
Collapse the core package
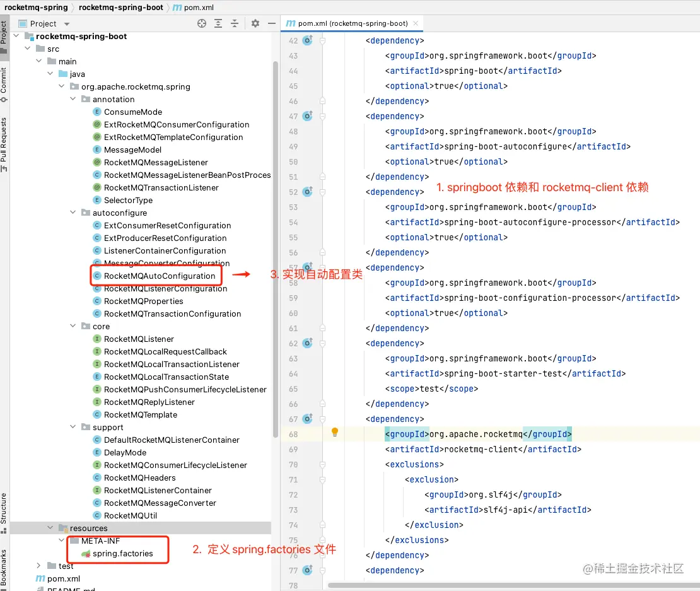[73, 326]
